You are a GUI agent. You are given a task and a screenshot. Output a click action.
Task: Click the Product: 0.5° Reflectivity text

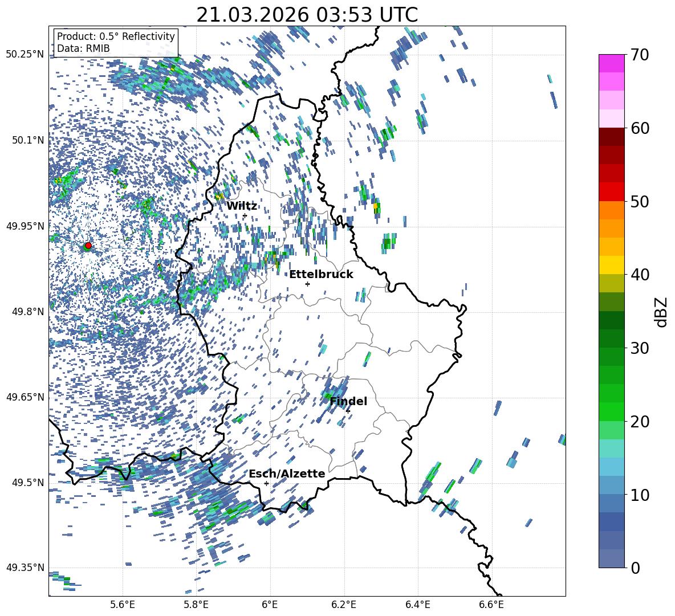pyautogui.click(x=116, y=36)
